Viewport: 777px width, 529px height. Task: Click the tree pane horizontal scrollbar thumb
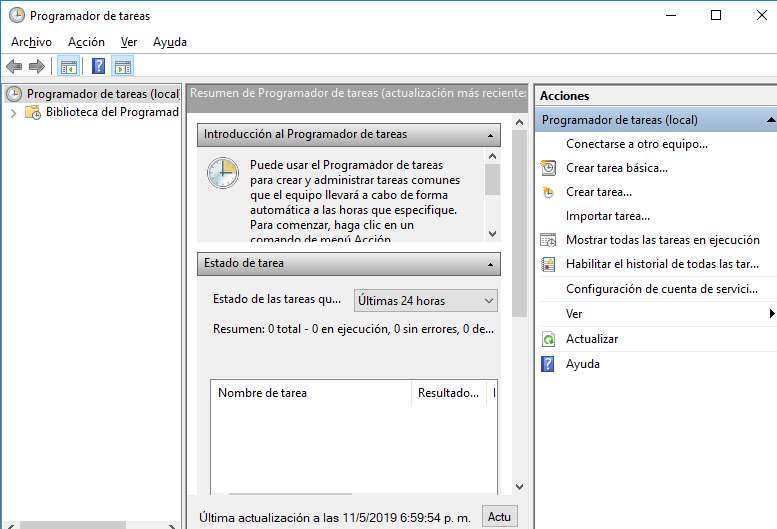(73, 525)
